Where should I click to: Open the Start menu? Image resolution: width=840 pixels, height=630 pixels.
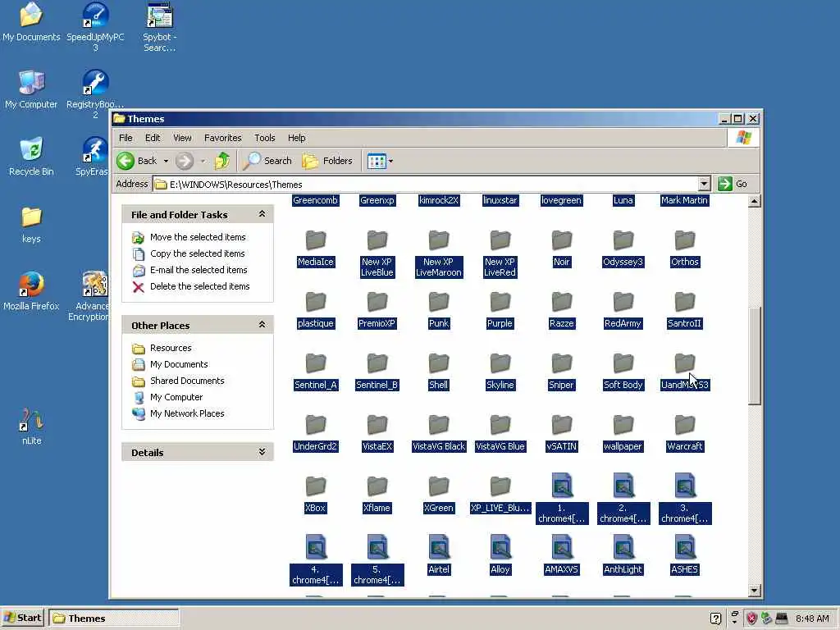point(24,618)
